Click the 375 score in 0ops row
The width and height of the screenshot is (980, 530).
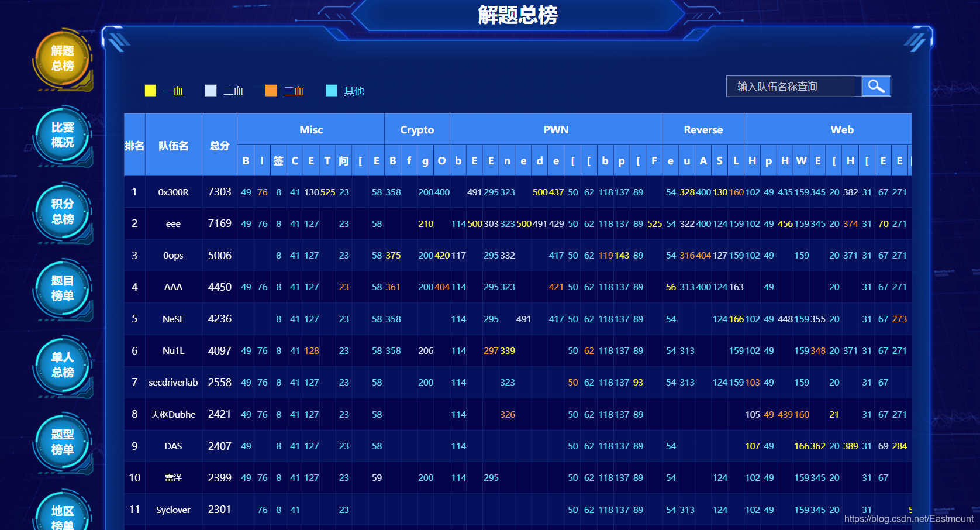[394, 256]
